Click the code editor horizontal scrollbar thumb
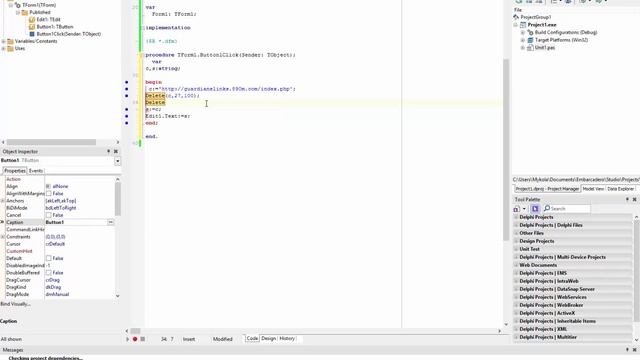This screenshot has width=640, height=360. pos(135,331)
